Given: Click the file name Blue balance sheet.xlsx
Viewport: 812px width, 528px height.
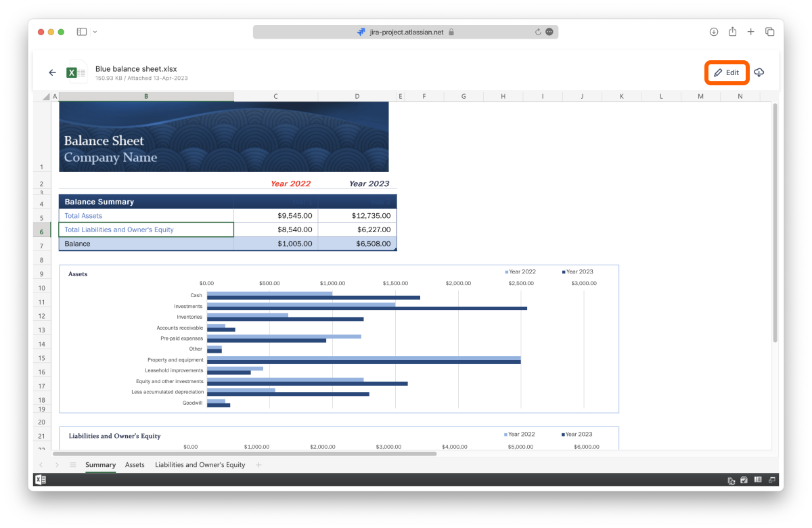Looking at the screenshot, I should (x=136, y=68).
